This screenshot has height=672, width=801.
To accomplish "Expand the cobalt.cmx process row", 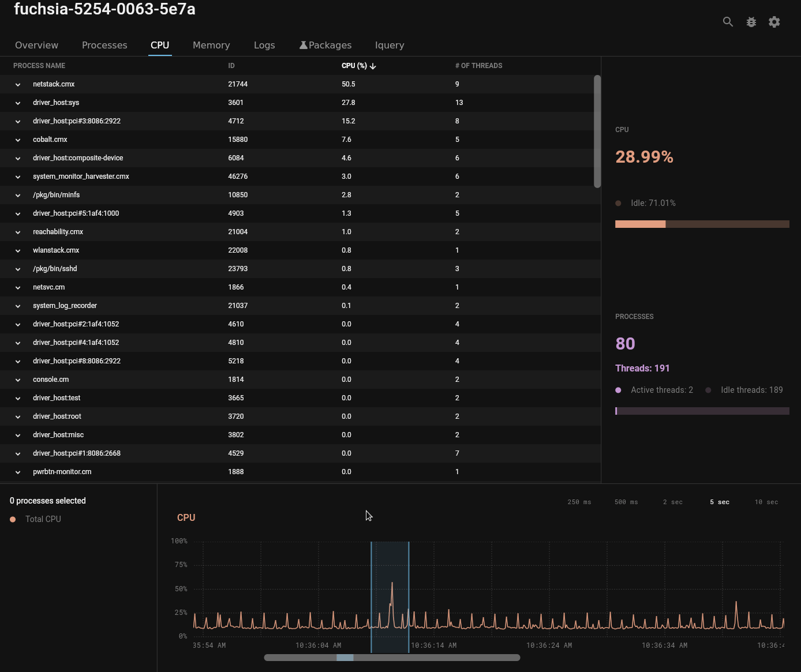I will [x=18, y=140].
